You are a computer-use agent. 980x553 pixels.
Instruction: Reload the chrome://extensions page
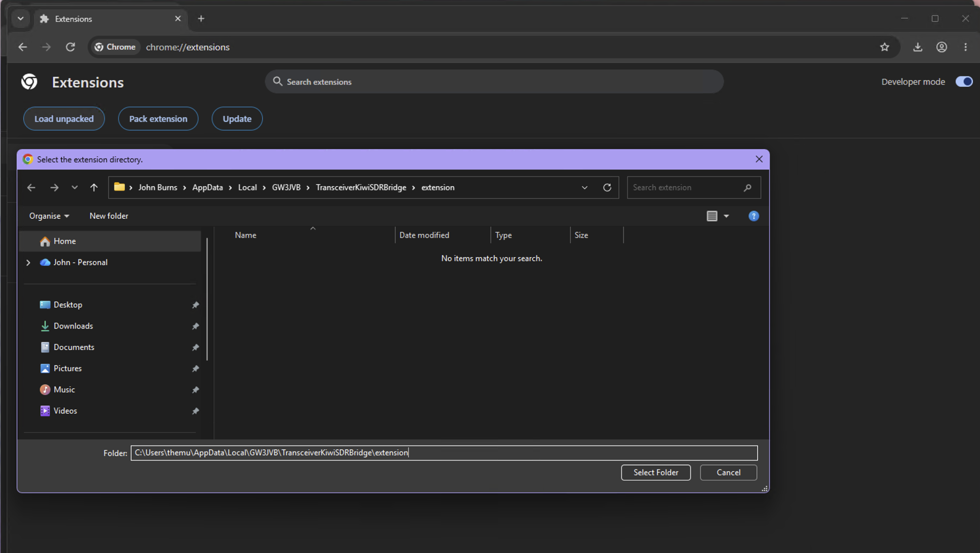pyautogui.click(x=70, y=47)
